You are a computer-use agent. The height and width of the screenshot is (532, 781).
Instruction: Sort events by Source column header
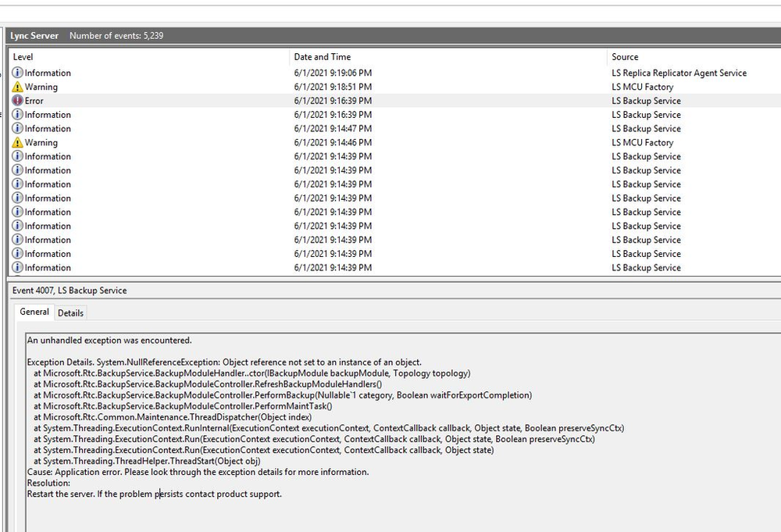pos(625,57)
